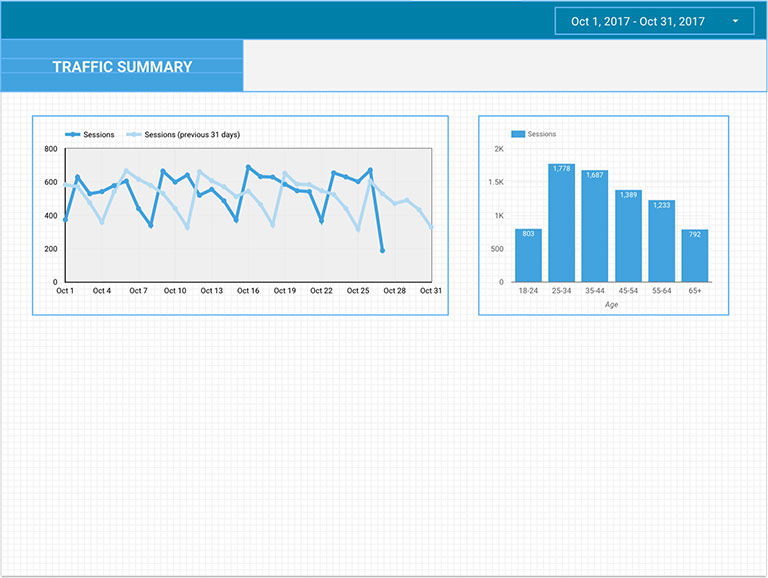Click the date range dropdown arrow
Viewport: 768px width, 578px height.
coord(735,21)
